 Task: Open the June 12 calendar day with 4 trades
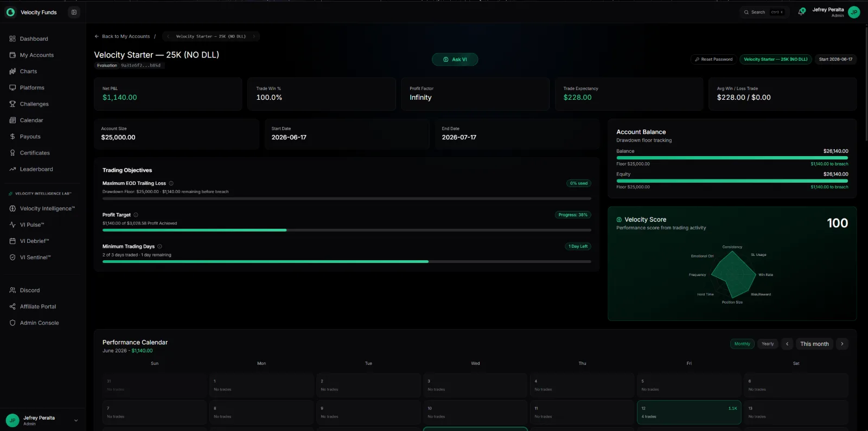pyautogui.click(x=689, y=412)
